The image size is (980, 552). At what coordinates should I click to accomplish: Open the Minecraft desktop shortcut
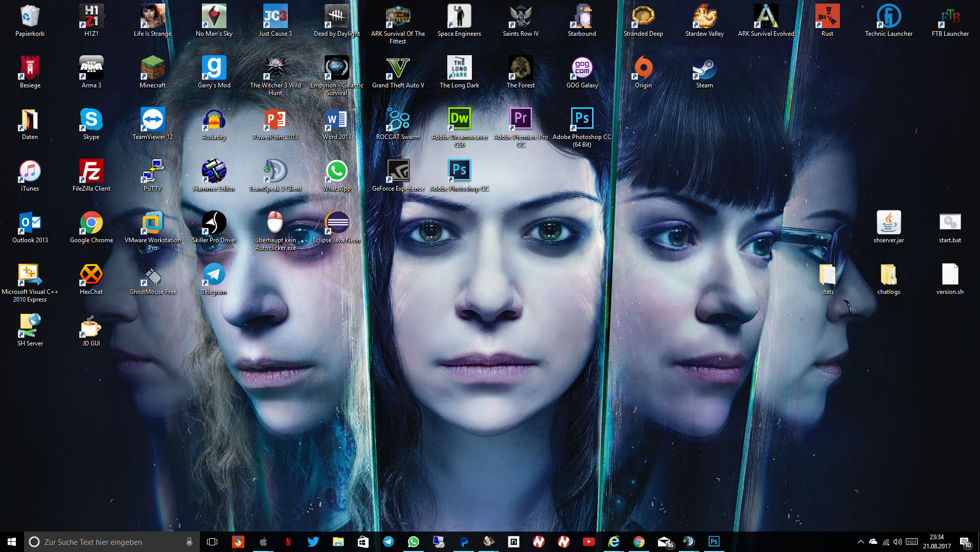click(152, 73)
